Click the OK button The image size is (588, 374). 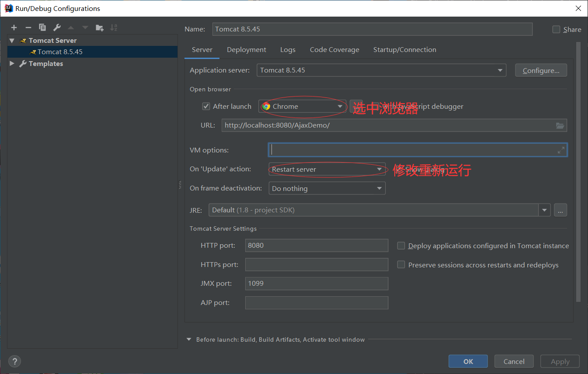[468, 361]
